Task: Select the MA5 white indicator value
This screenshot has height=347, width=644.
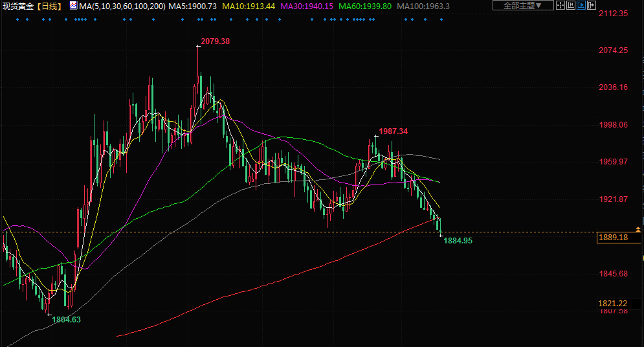Action: point(192,6)
